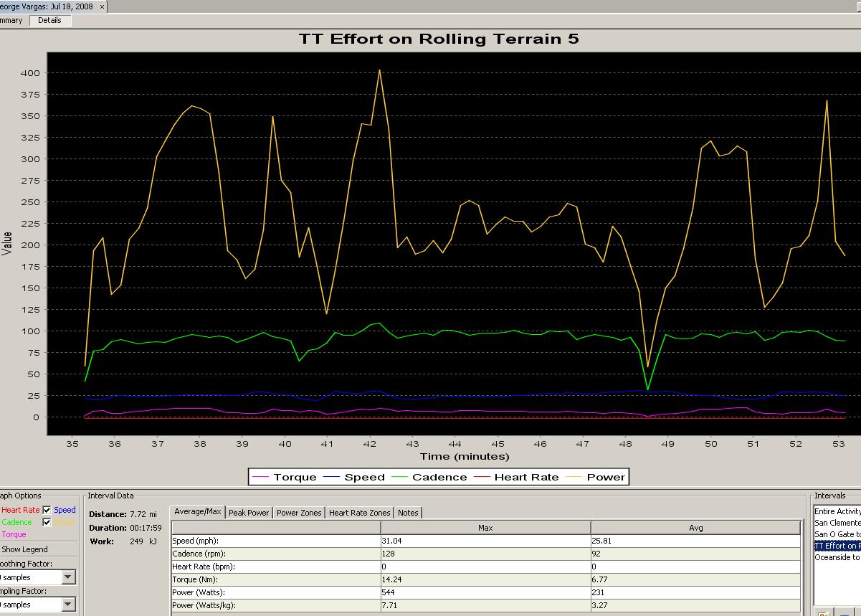The width and height of the screenshot is (861, 616).
Task: Click the Power entry in chart legend
Action: coord(606,477)
